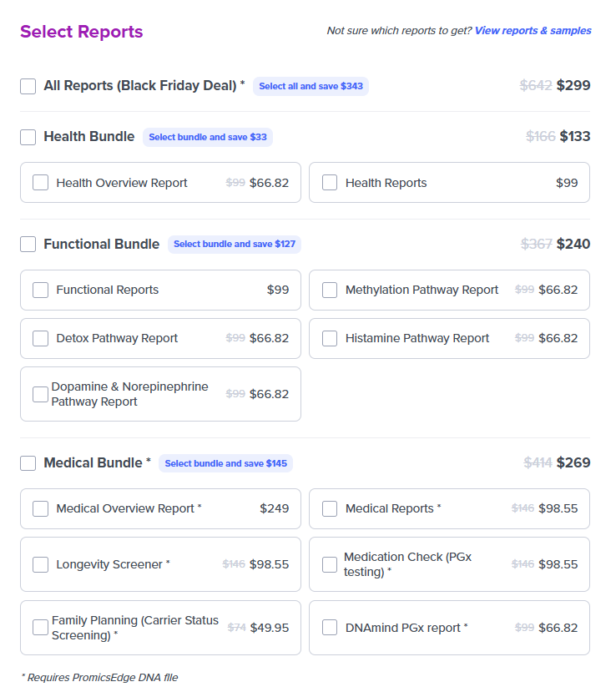Open the View reports & samples link

(533, 30)
